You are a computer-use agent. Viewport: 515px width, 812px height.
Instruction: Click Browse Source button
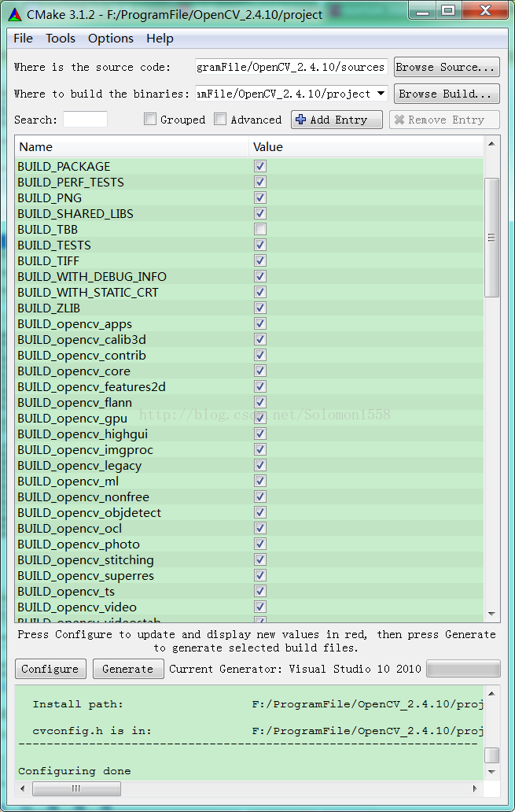[446, 67]
